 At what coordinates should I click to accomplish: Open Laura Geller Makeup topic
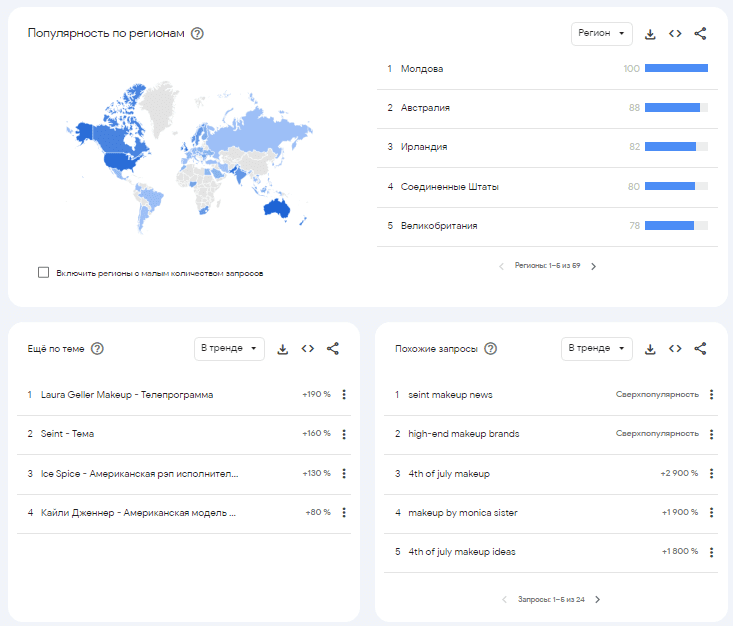coord(127,395)
